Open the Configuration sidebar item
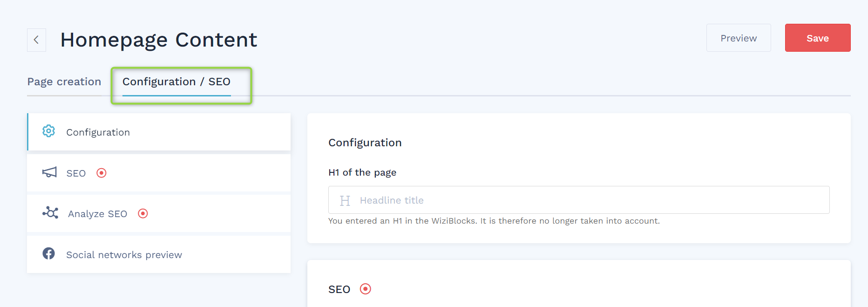Image resolution: width=868 pixels, height=307 pixels. point(159,132)
